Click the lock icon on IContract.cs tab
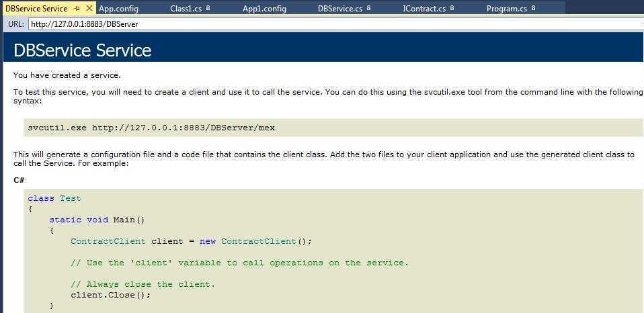 pyautogui.click(x=452, y=8)
